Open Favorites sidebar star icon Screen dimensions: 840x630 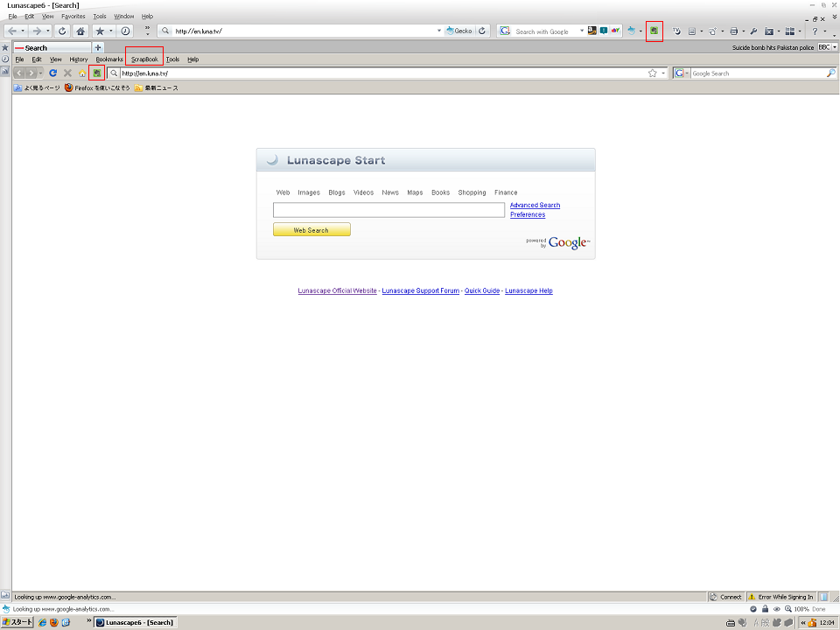coord(5,47)
